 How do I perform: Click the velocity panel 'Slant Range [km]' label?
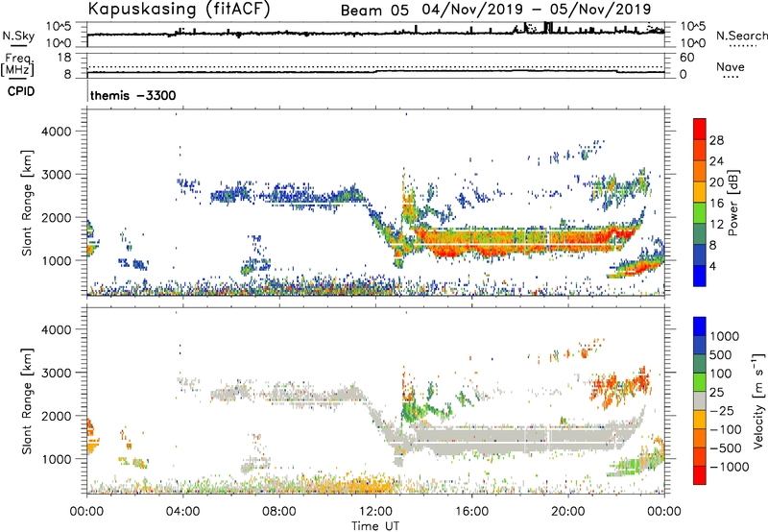(x=27, y=401)
